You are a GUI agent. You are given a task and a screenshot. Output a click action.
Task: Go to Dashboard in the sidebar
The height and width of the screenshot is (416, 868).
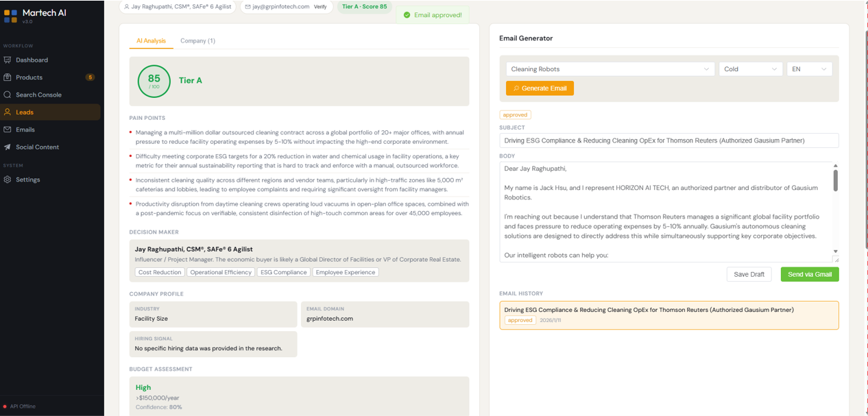pyautogui.click(x=51, y=60)
